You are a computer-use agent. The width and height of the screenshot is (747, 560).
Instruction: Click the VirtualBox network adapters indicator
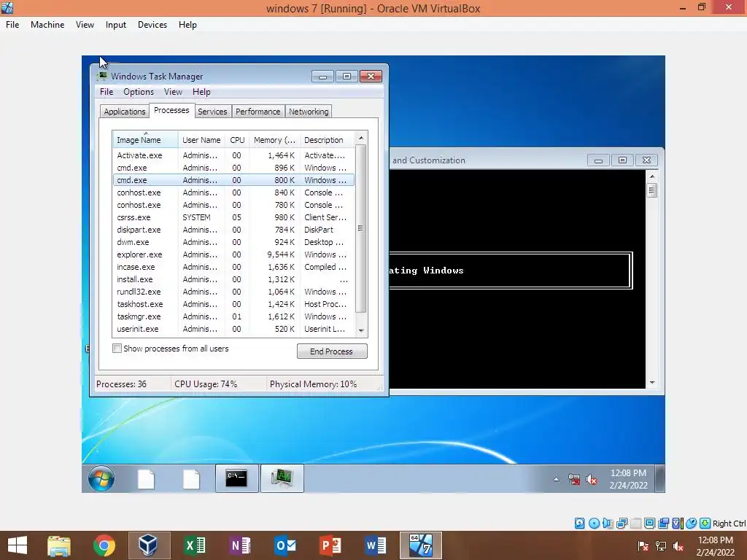coord(622,524)
